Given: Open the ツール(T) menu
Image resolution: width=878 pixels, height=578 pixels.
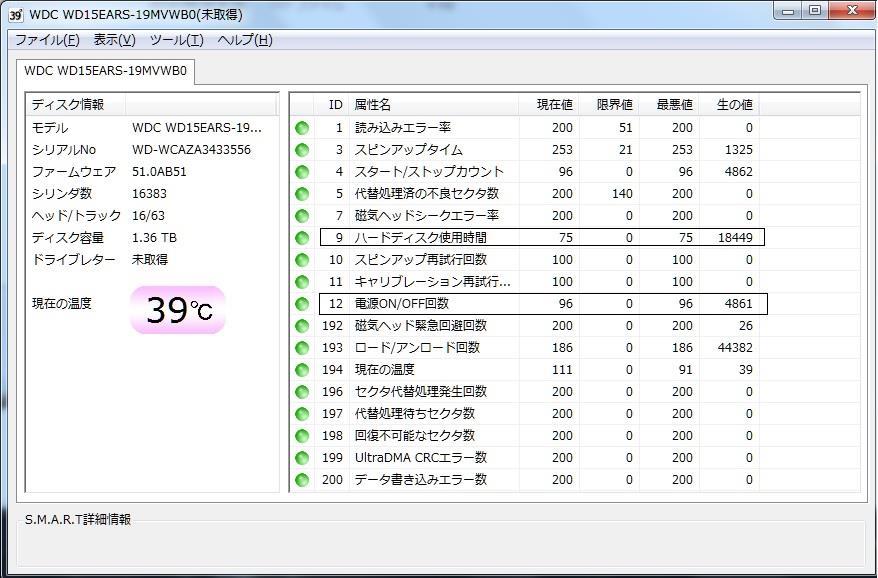Looking at the screenshot, I should (177, 40).
